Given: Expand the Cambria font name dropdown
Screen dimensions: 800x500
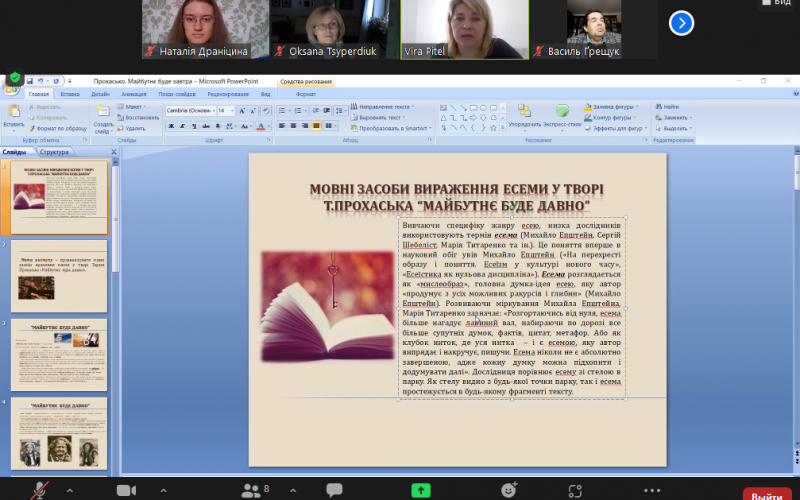Looking at the screenshot, I should point(212,110).
